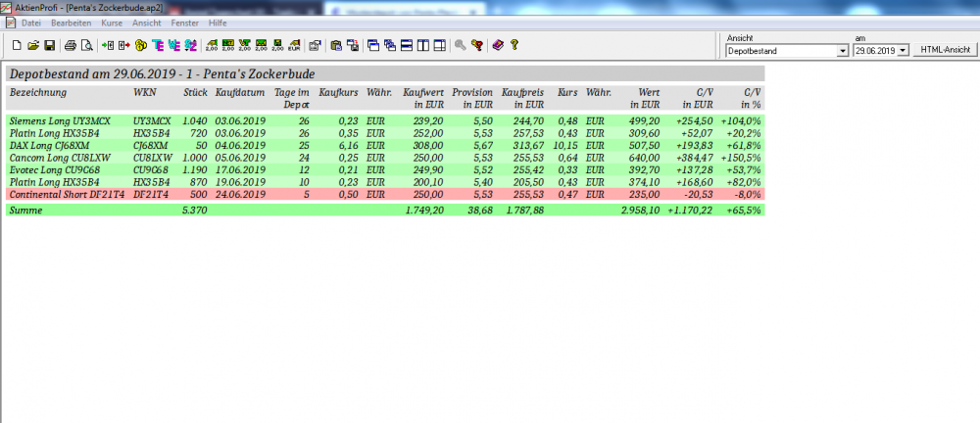This screenshot has height=423, width=980.
Task: Open a depot file with folder icon
Action: (x=32, y=45)
